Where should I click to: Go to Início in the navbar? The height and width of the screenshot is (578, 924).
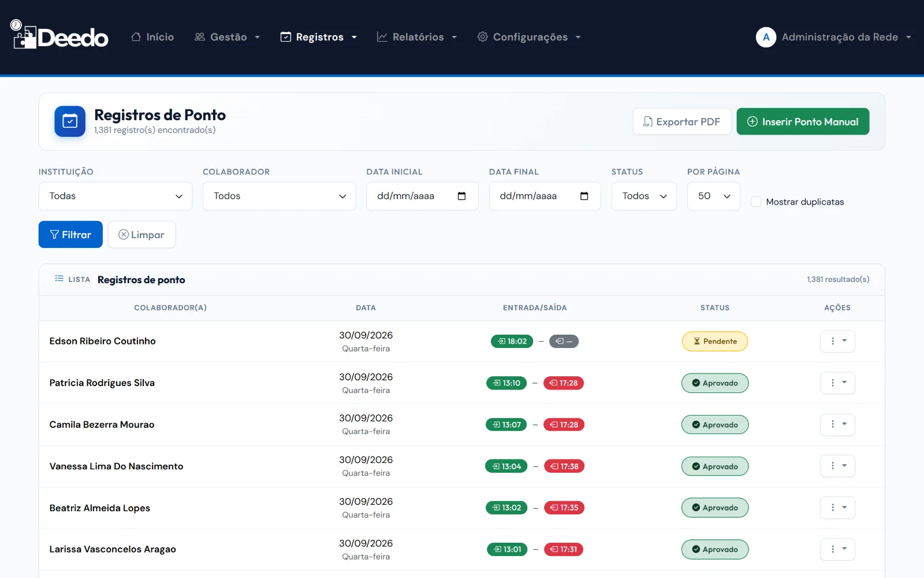pos(152,37)
